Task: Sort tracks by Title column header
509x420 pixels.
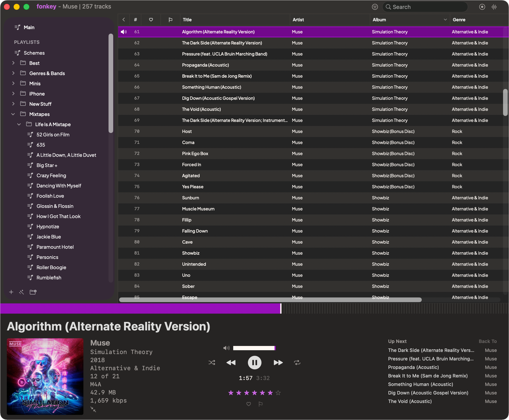Action: click(x=235, y=20)
